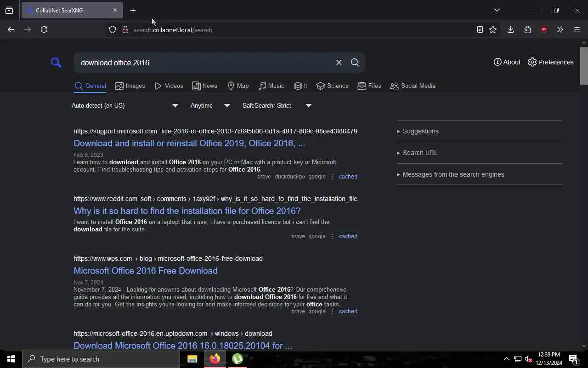Open more options for Microsoft support result
Image resolution: width=588 pixels, height=368 pixels.
pyautogui.click(x=332, y=177)
